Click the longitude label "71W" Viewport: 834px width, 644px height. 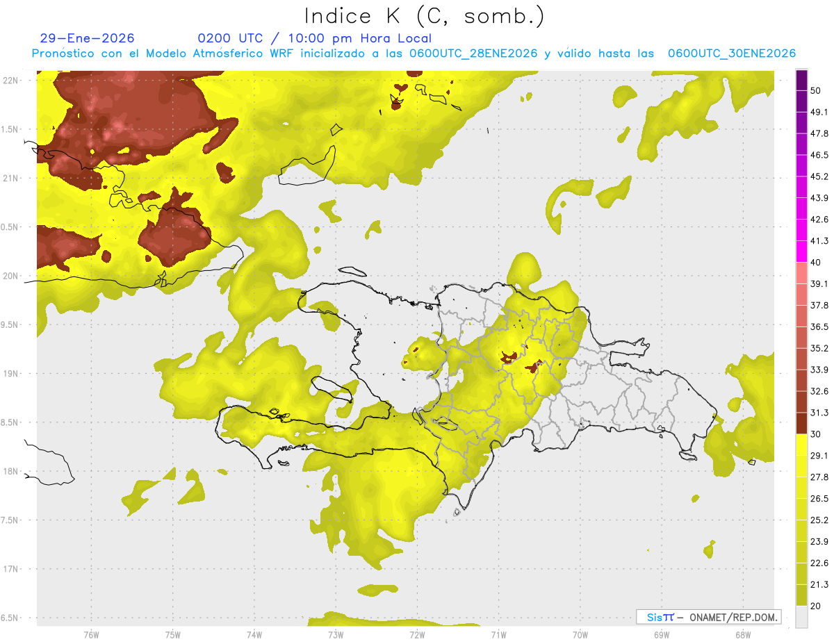click(x=498, y=634)
